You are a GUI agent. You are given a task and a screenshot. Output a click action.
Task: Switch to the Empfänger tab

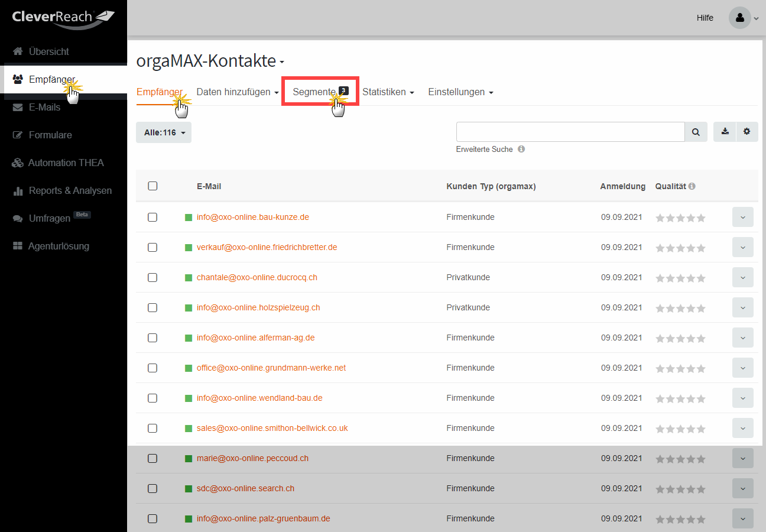coord(159,92)
